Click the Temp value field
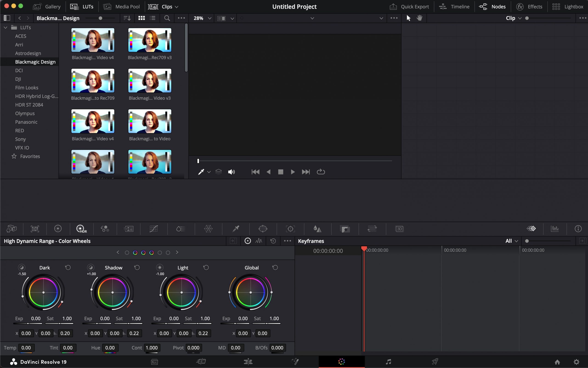 click(26, 348)
